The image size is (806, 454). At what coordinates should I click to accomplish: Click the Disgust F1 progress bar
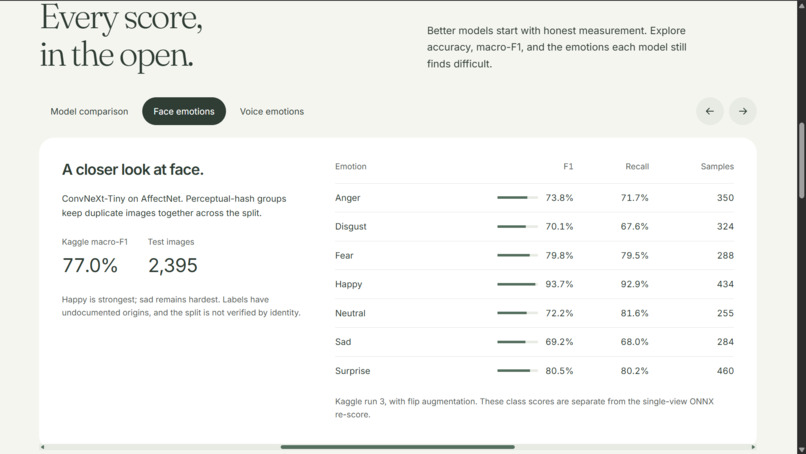(517, 227)
